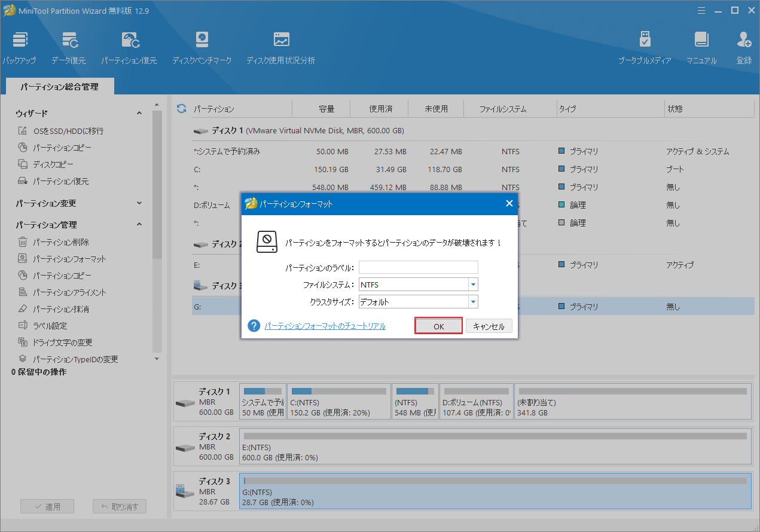Viewport: 760px width, 532px height.
Task: Expand the パーティション変更 section
Action: click(x=139, y=203)
